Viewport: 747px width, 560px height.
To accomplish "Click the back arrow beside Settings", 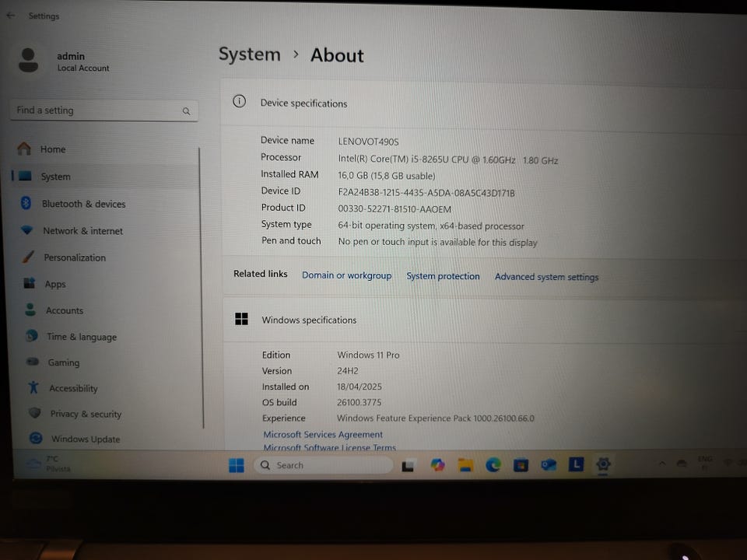I will click(x=10, y=16).
